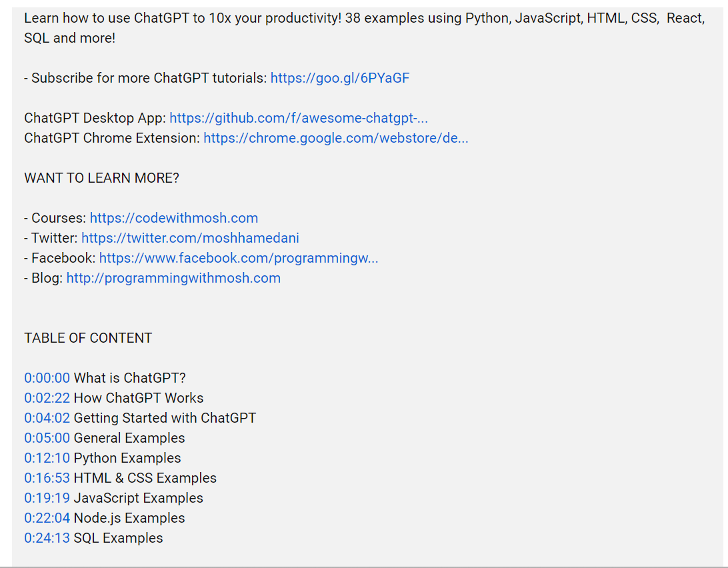Image resolution: width=728 pixels, height=568 pixels.
Task: Jump to timestamp 0:19:19
Action: tap(47, 498)
